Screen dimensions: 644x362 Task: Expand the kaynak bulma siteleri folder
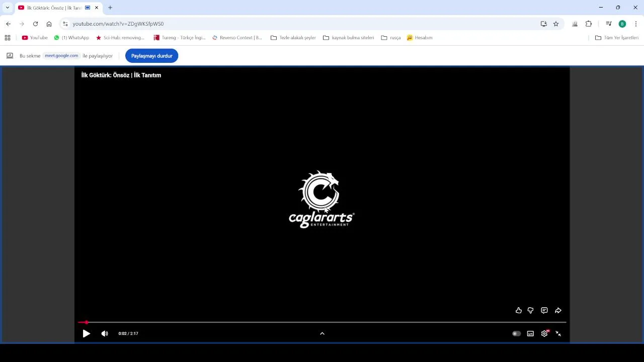(x=349, y=38)
